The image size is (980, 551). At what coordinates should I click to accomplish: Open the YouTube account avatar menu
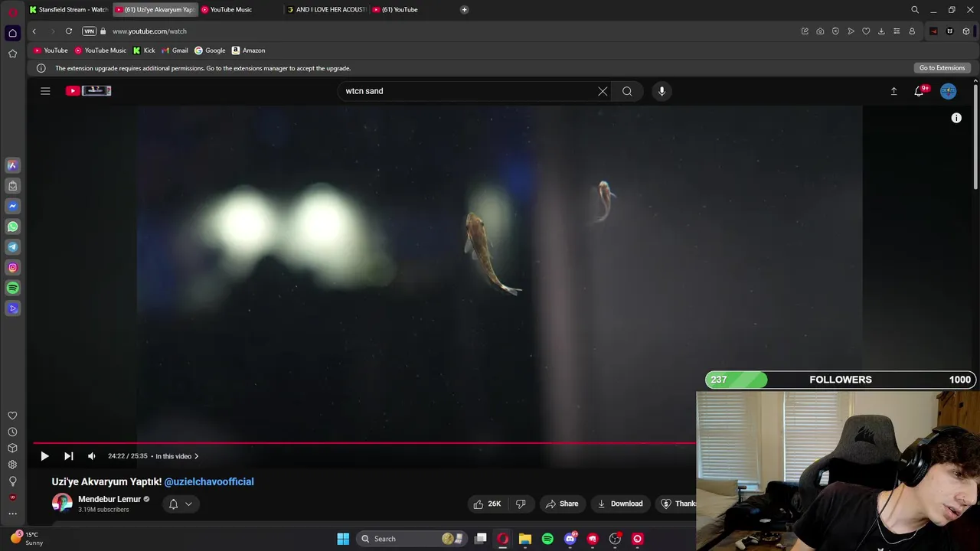pos(948,91)
